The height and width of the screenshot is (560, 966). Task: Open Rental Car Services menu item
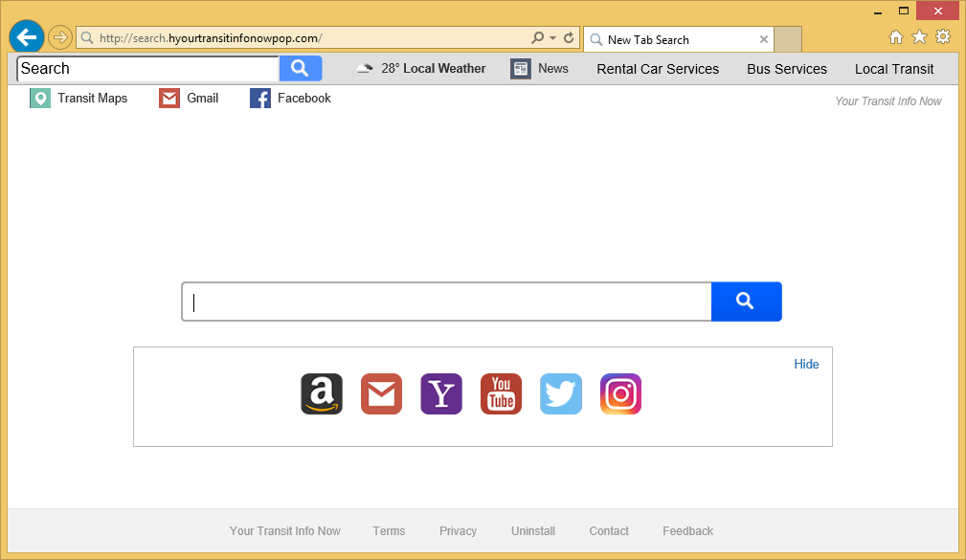[658, 69]
